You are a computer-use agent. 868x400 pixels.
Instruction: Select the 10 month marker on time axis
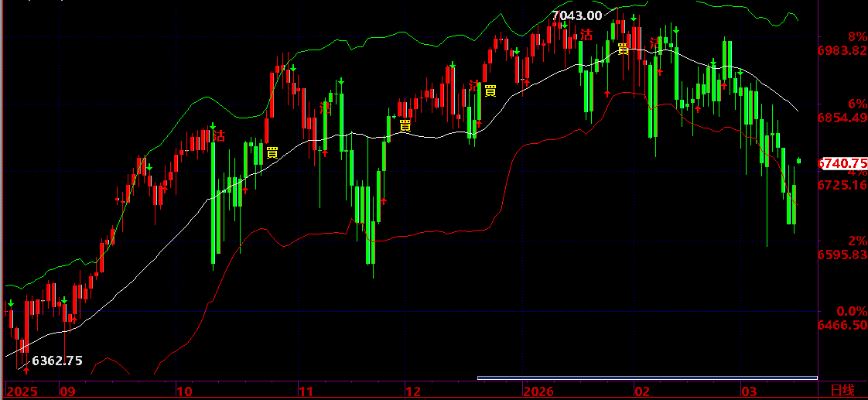coord(184,391)
